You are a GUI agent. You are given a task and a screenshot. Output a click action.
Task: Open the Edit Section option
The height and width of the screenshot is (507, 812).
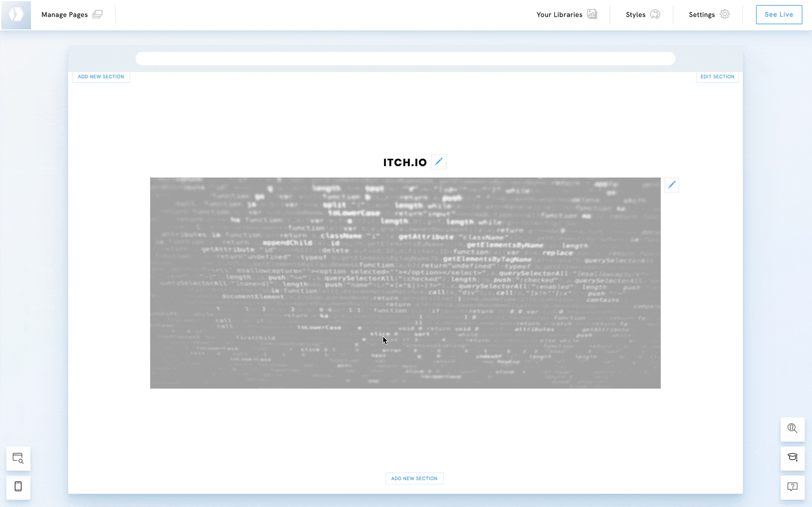coord(717,77)
